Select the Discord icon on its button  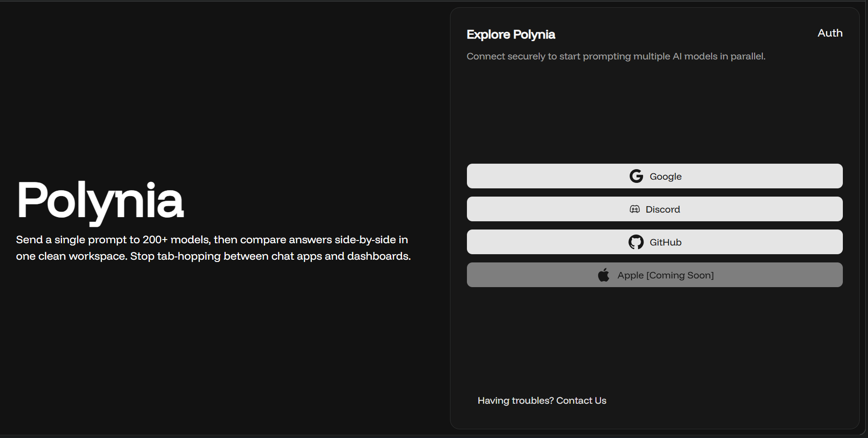coord(635,209)
